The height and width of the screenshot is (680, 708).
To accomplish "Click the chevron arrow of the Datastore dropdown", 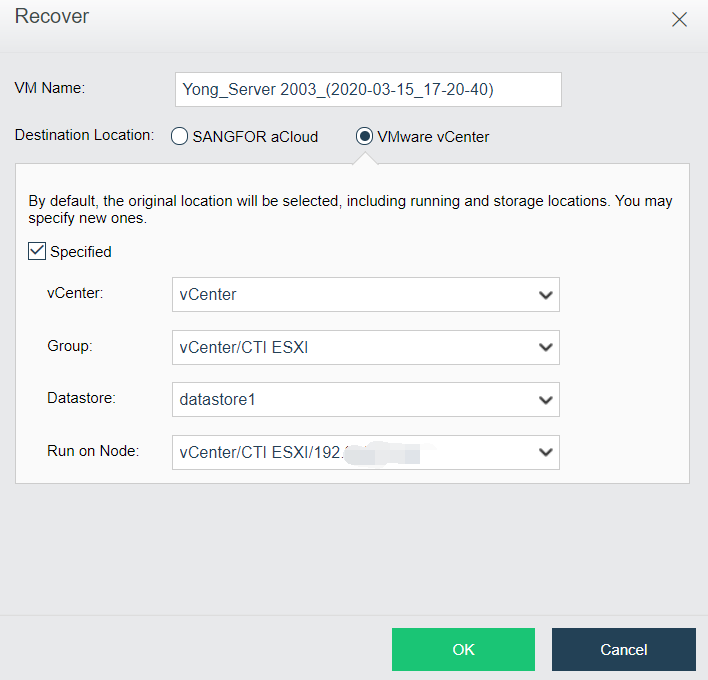I will (545, 400).
